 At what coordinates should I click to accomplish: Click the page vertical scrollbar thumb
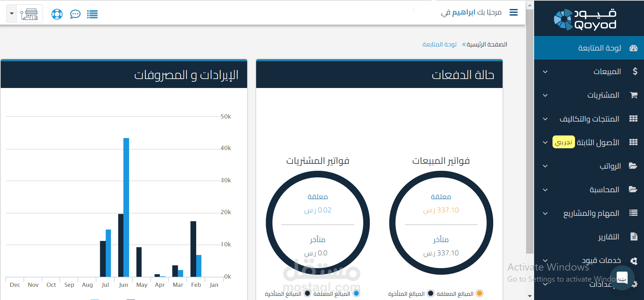tap(530, 131)
